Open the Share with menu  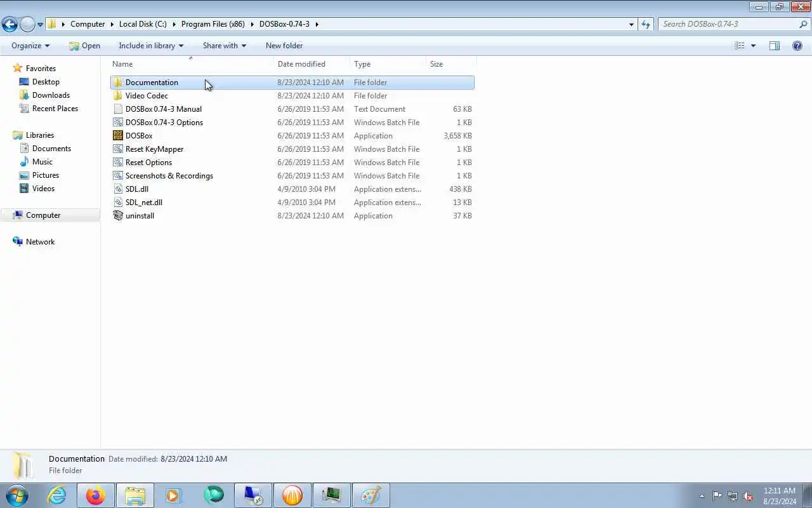point(225,46)
